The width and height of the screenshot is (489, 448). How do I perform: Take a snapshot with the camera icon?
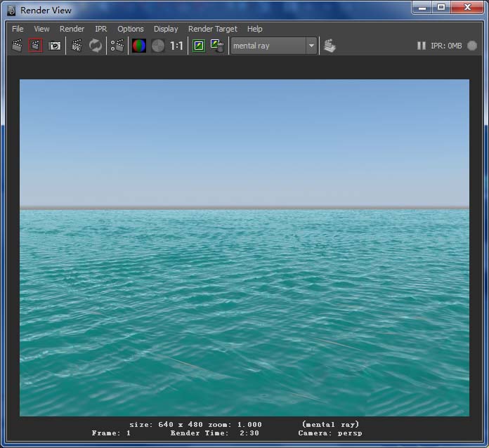click(54, 46)
